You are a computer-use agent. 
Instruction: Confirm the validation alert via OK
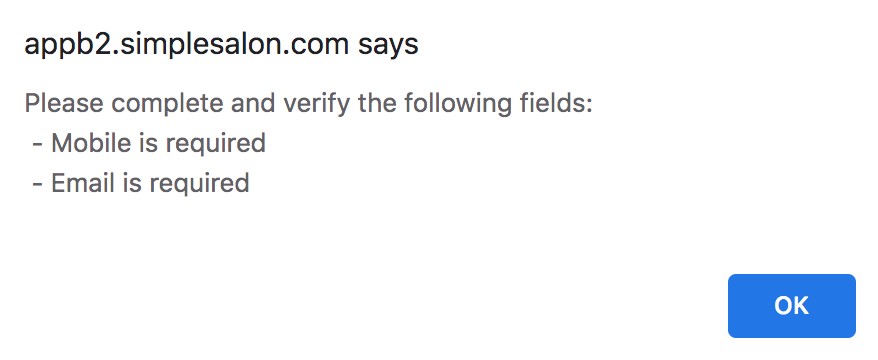click(x=791, y=306)
